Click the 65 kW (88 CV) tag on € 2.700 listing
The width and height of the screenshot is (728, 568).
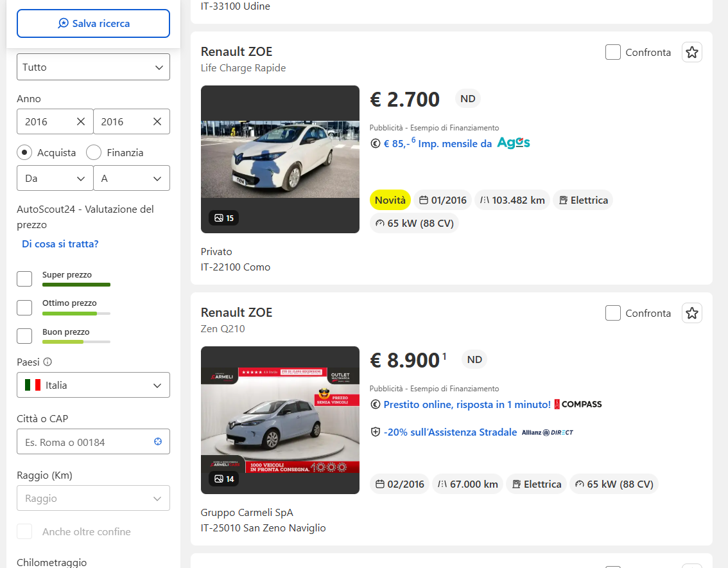(x=414, y=223)
